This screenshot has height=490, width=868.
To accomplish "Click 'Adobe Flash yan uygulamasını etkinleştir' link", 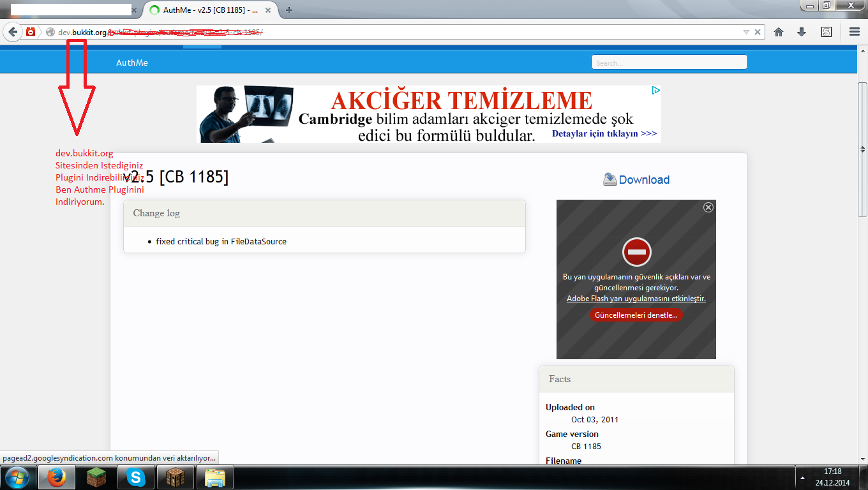I will click(x=636, y=299).
